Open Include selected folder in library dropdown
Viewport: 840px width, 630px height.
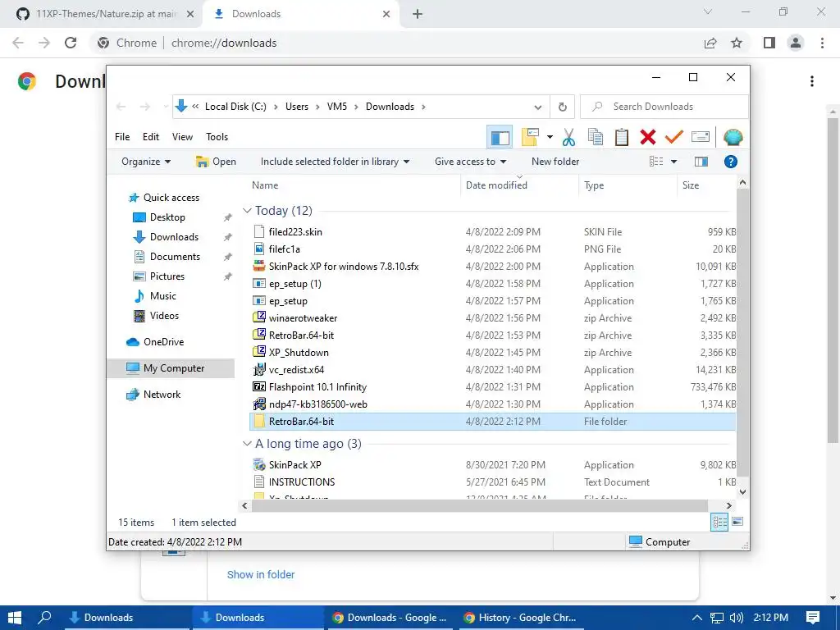coord(335,162)
